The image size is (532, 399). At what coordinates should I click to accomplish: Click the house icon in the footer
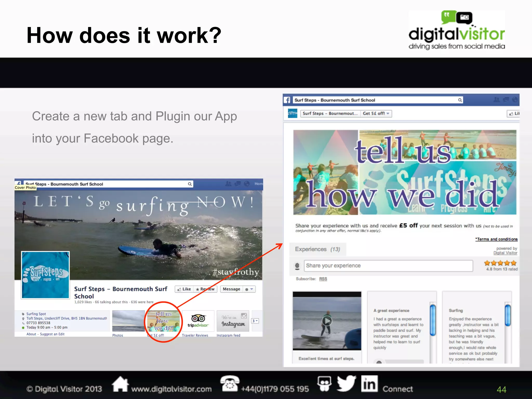(x=120, y=384)
